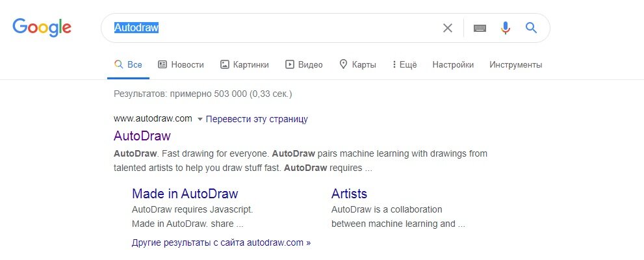Click Другие результаты с сайта autodraw.com
This screenshot has width=644, height=260.
point(222,242)
